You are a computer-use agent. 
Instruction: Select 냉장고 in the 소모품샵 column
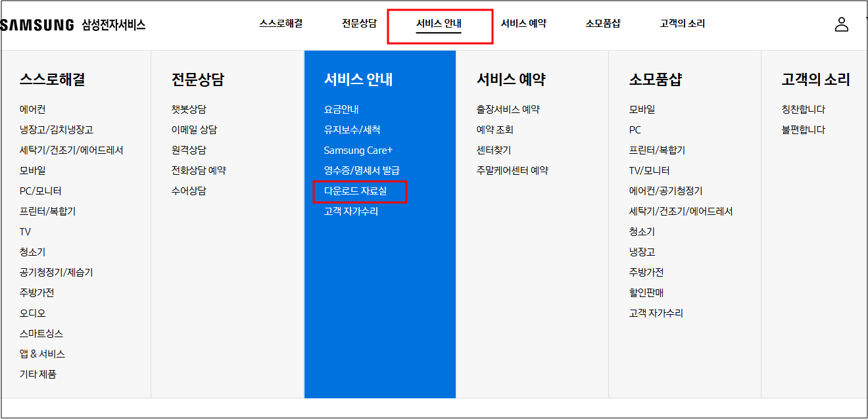(642, 252)
